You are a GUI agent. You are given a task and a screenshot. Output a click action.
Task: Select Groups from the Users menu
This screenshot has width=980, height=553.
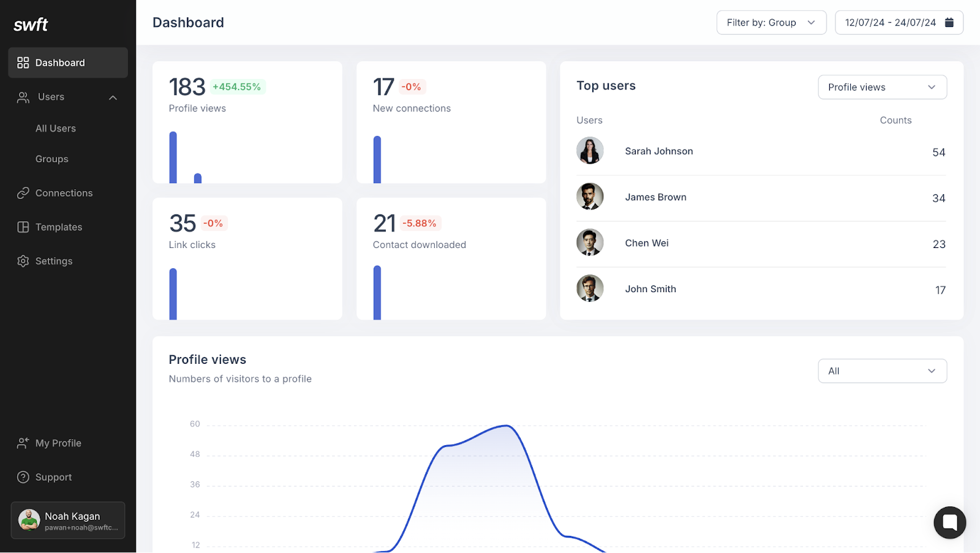[51, 159]
